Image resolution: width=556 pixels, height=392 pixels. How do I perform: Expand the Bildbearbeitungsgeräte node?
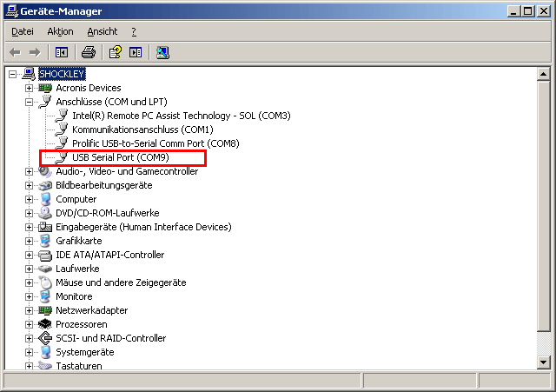tap(29, 185)
